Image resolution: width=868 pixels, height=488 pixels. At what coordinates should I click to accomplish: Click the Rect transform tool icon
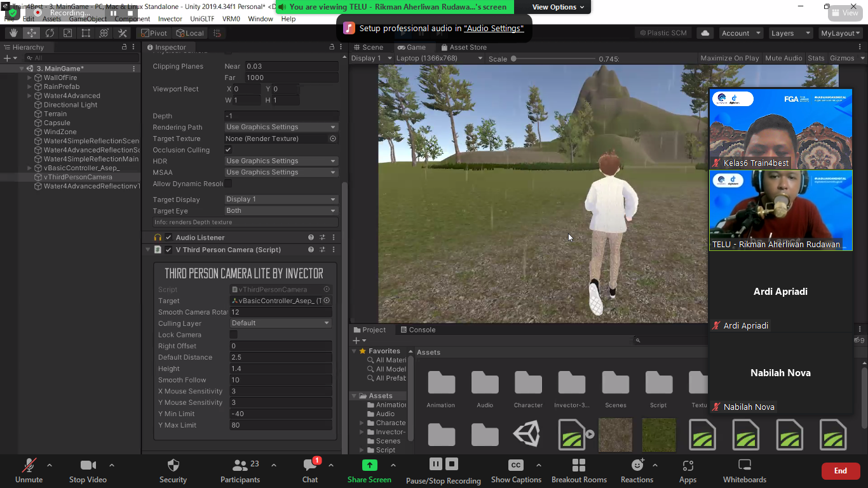tap(86, 33)
